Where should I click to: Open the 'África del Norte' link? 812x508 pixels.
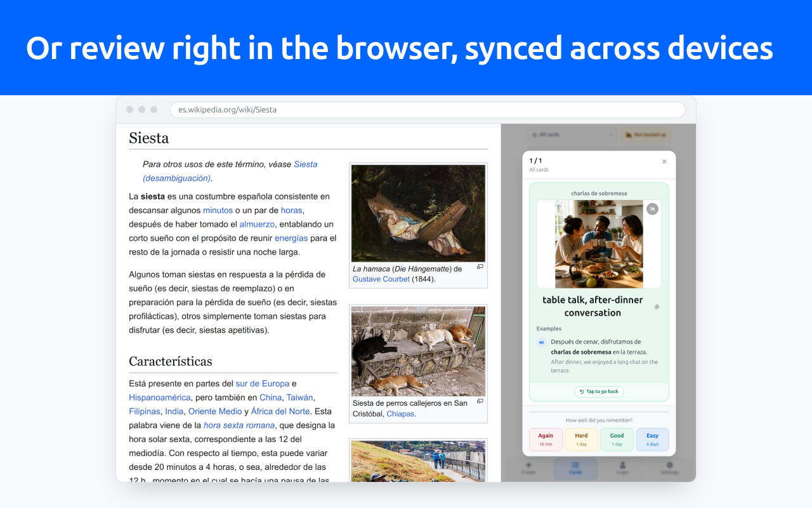tap(280, 411)
